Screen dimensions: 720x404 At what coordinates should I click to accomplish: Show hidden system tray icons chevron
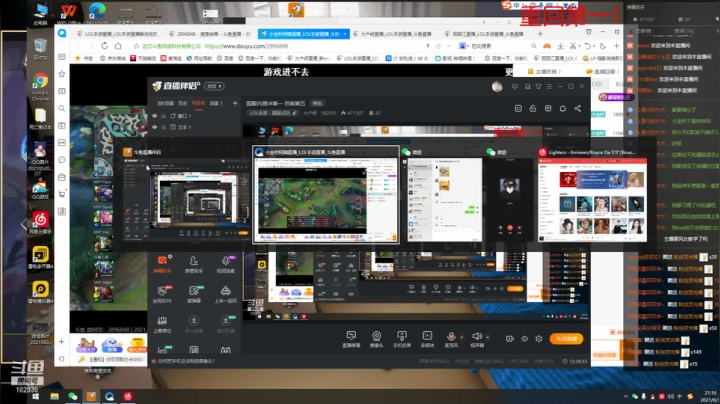625,397
